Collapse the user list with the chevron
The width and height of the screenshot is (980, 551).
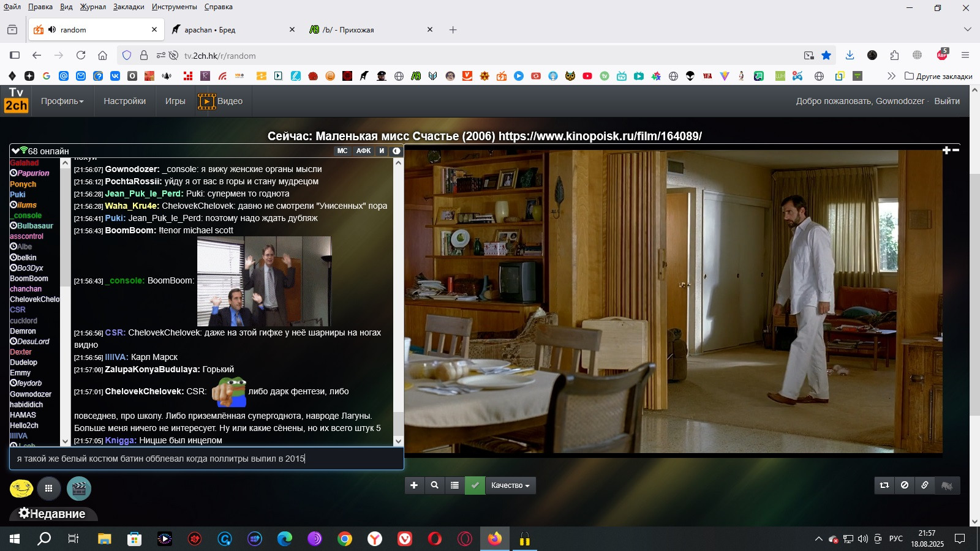click(x=15, y=151)
